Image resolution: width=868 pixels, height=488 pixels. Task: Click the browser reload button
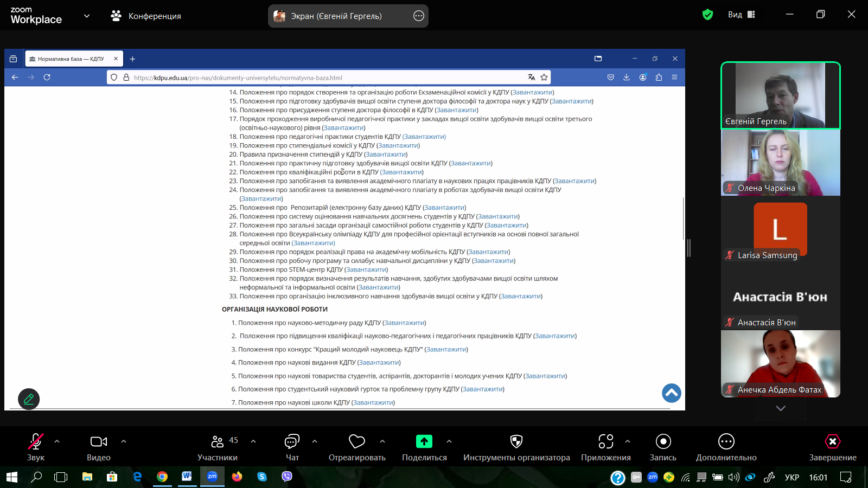47,78
